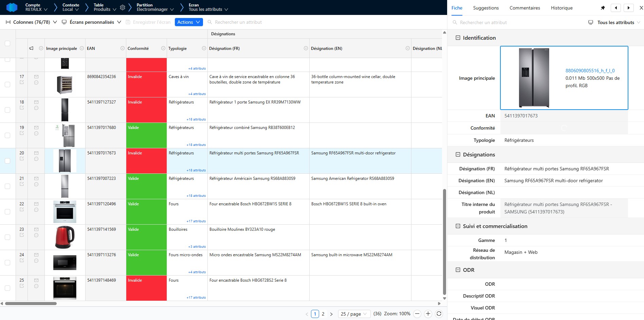644x320 pixels.
Task: Open Ecran Tous les attributs dropdown
Action: [x=208, y=7]
